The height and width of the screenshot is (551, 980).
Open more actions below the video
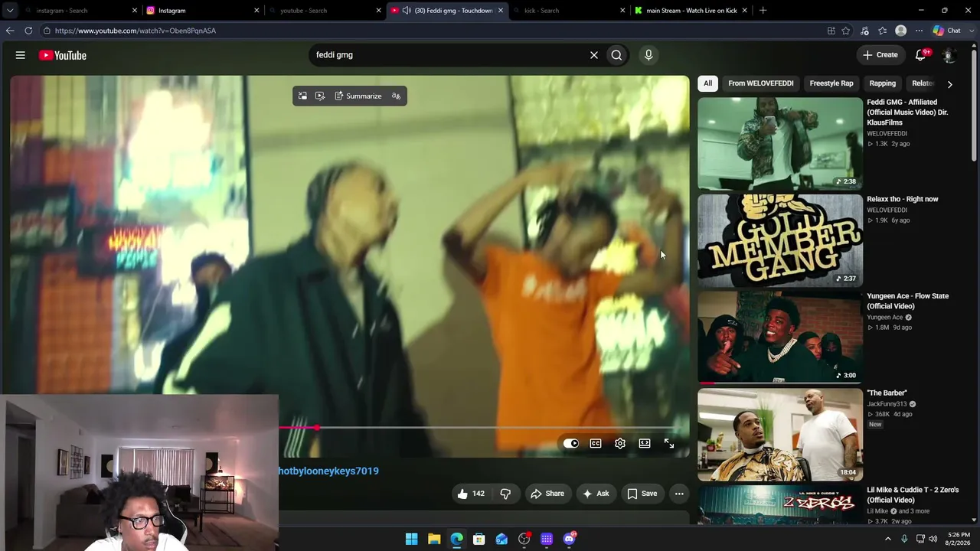(679, 494)
